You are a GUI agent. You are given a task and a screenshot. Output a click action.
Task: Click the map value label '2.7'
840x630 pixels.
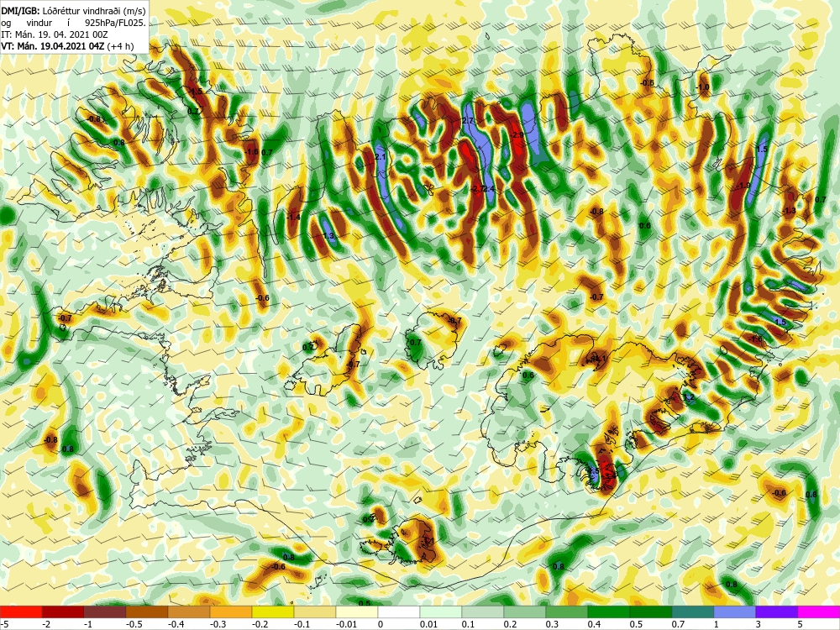[468, 121]
